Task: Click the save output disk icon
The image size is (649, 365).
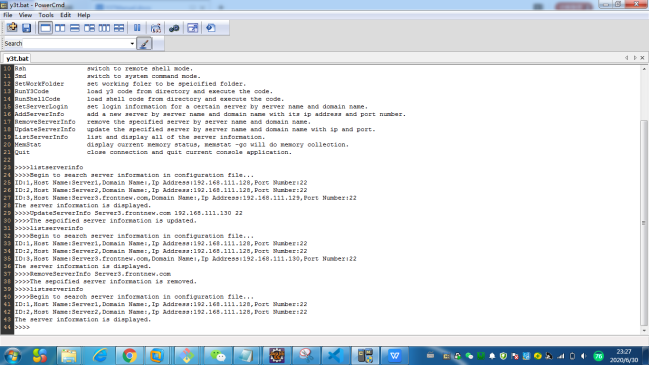Action: (x=26, y=28)
